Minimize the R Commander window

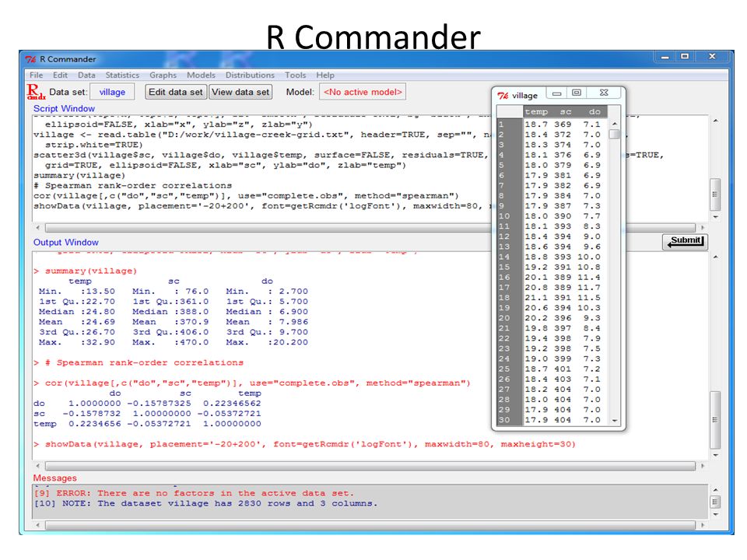[x=665, y=57]
